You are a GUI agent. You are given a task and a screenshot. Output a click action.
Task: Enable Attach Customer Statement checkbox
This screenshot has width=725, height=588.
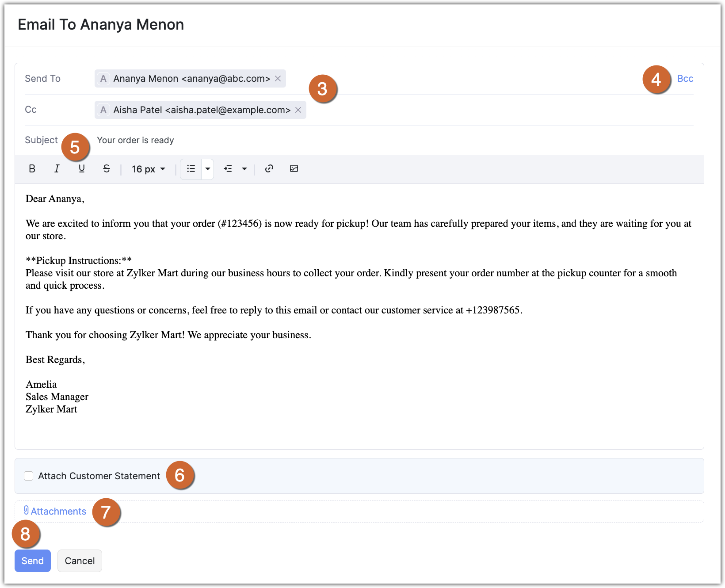[29, 476]
